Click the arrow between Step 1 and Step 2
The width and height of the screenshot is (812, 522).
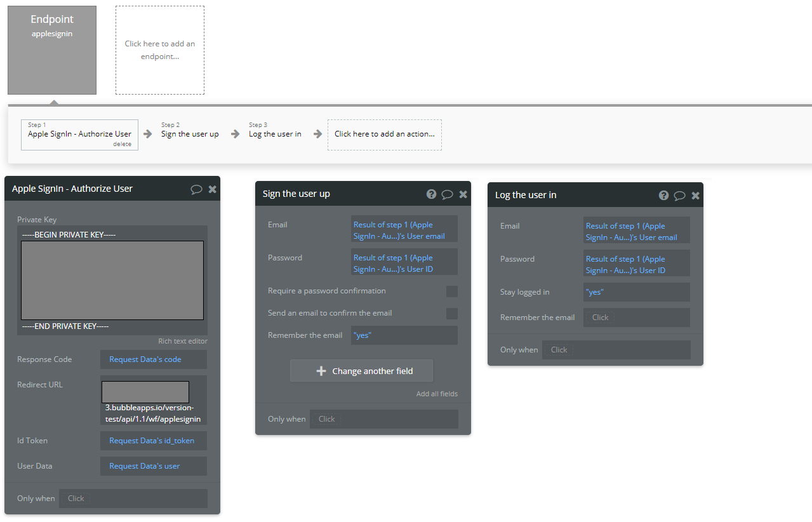[148, 134]
